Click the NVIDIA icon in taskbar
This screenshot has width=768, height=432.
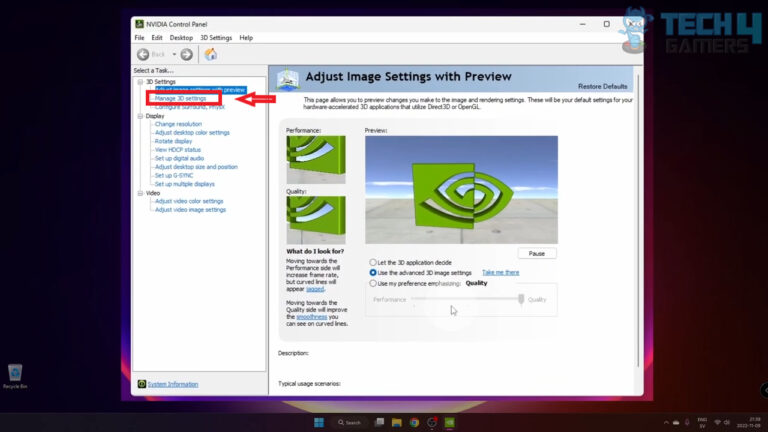(x=449, y=422)
